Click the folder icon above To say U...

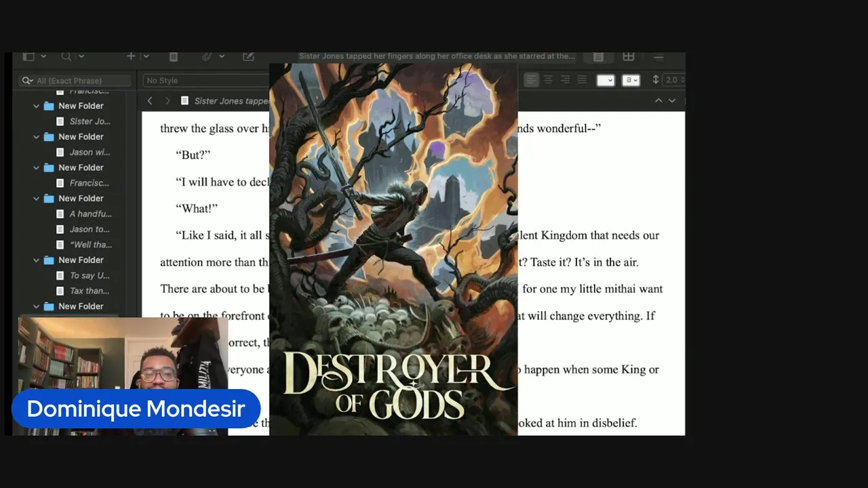49,260
